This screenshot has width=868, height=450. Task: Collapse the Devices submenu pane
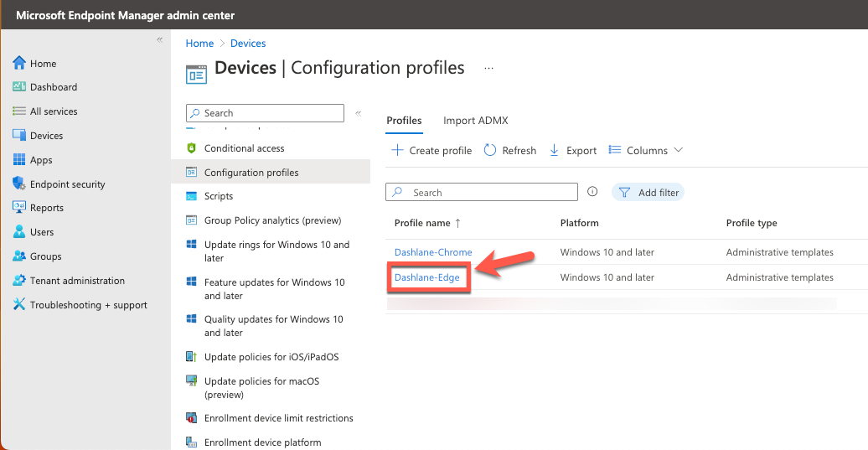358,113
